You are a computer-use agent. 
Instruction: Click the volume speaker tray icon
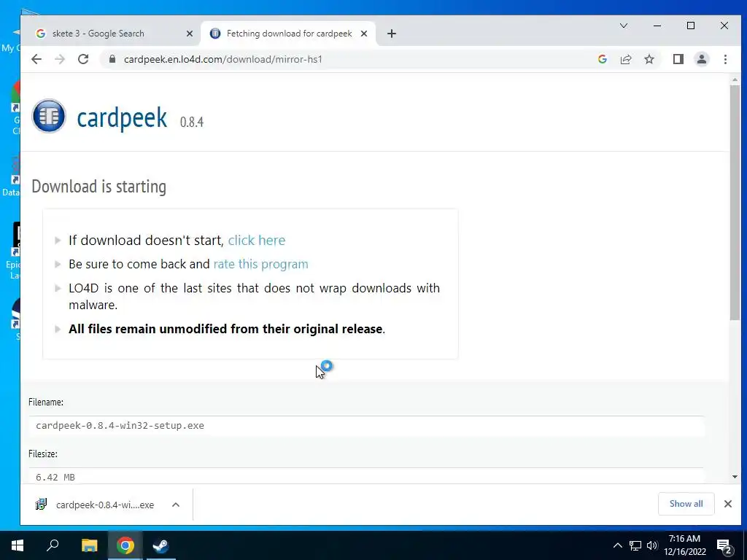(x=652, y=545)
